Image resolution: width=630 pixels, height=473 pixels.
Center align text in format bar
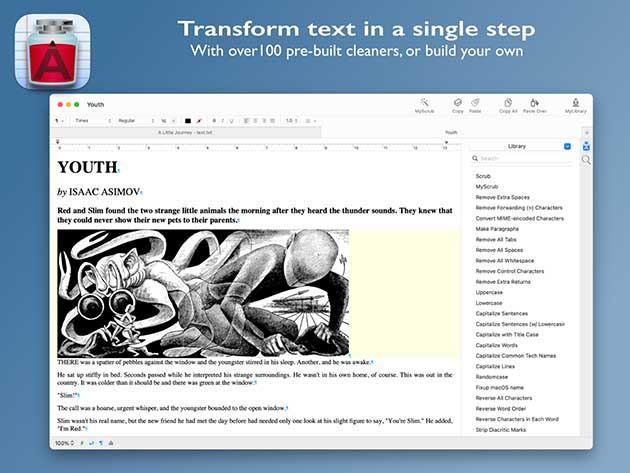(256, 121)
